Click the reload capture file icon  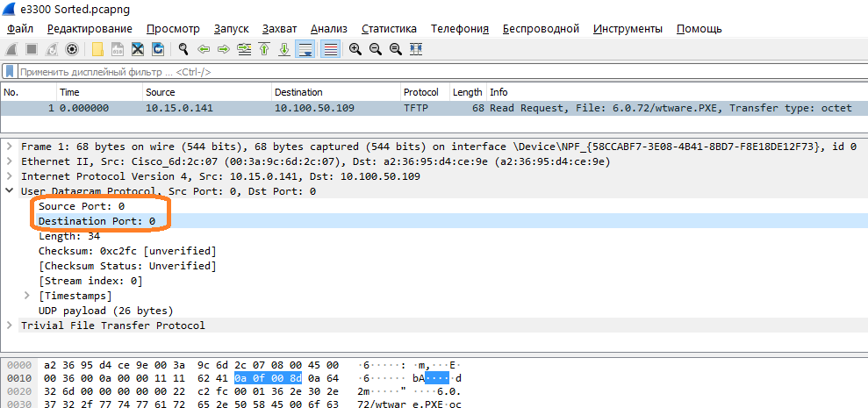click(x=158, y=49)
